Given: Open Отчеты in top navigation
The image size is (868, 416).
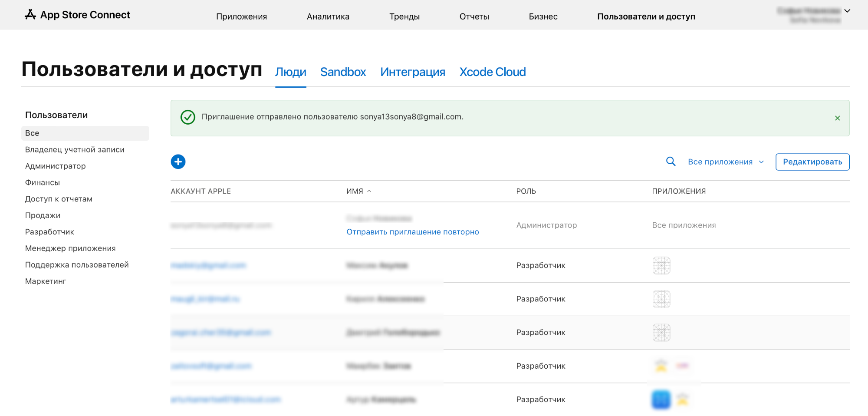Looking at the screenshot, I should (x=474, y=17).
